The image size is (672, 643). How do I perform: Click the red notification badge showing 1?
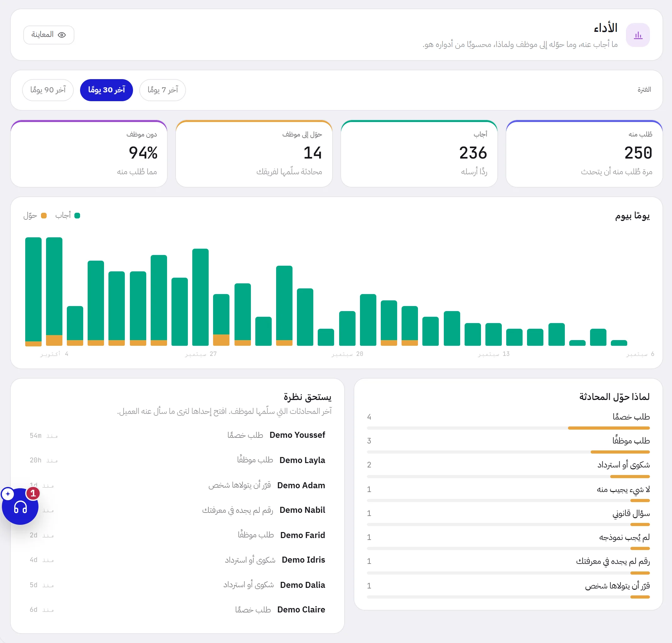[33, 493]
